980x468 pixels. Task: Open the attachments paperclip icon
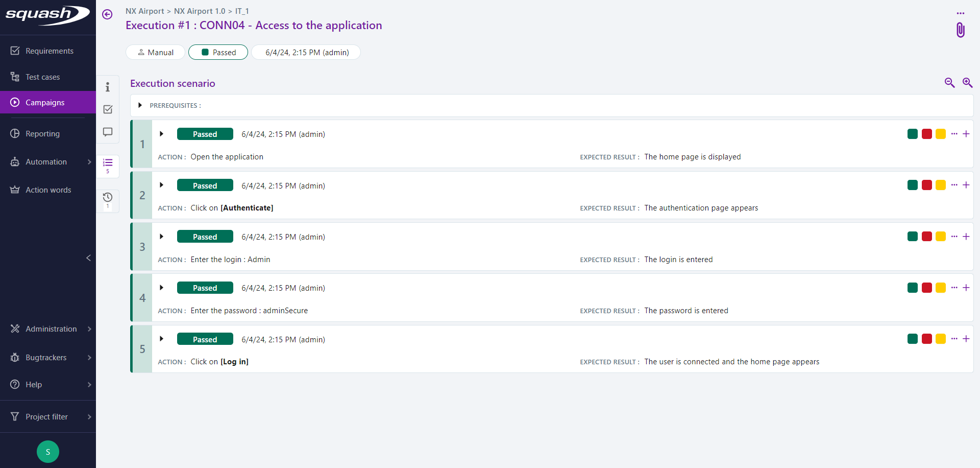(x=960, y=30)
